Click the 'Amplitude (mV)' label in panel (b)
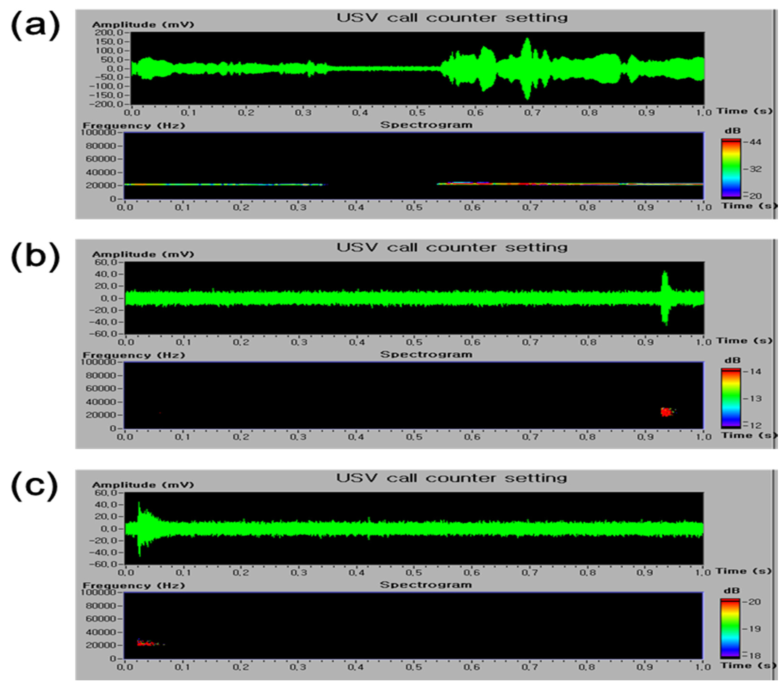Image resolution: width=784 pixels, height=689 pixels. click(143, 254)
